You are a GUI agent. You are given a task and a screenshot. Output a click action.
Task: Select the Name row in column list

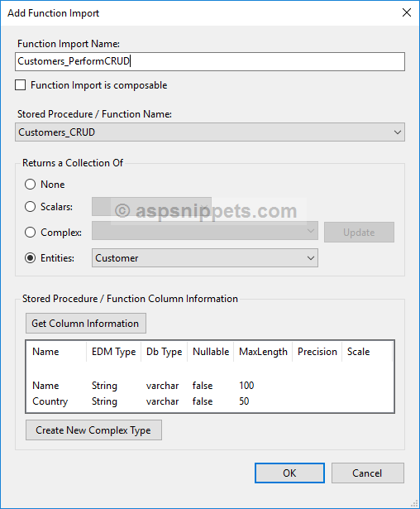coord(210,386)
